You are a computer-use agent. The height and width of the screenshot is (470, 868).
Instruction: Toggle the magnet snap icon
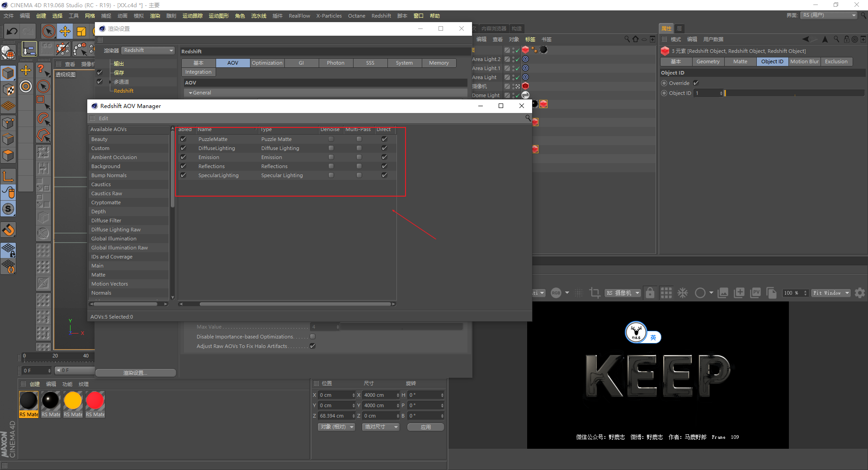[8, 230]
